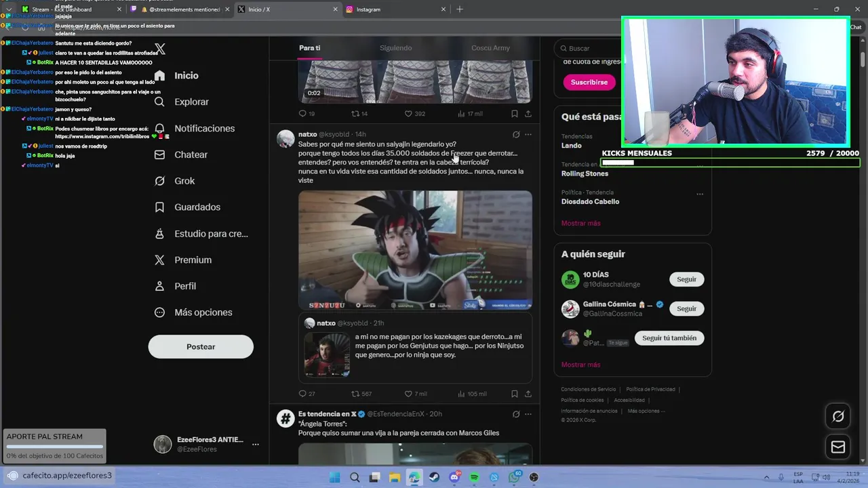The height and width of the screenshot is (488, 868).
Task: Open Spotify from the taskbar
Action: coord(474,477)
